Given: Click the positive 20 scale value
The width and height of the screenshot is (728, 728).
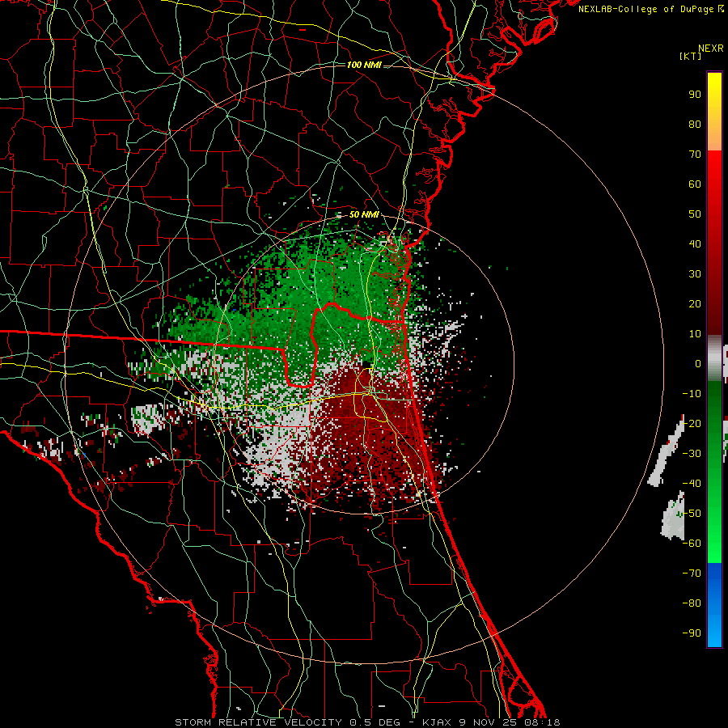Looking at the screenshot, I should (x=695, y=304).
